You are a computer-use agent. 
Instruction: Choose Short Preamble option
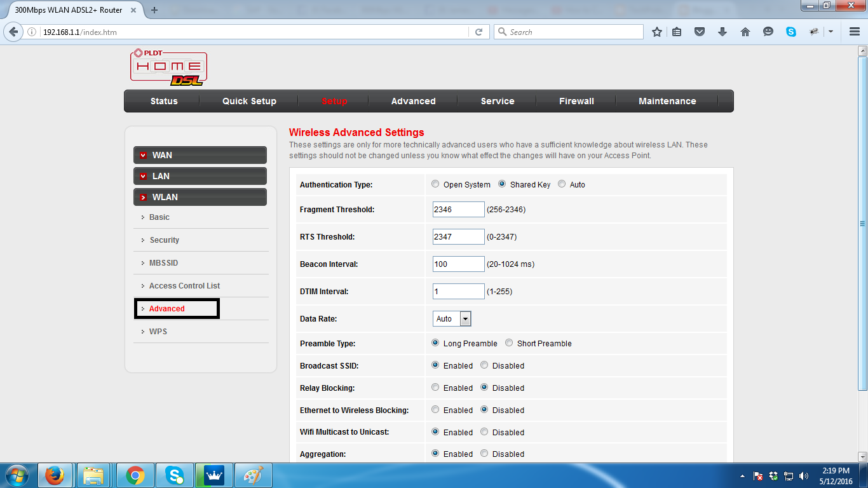(x=509, y=343)
